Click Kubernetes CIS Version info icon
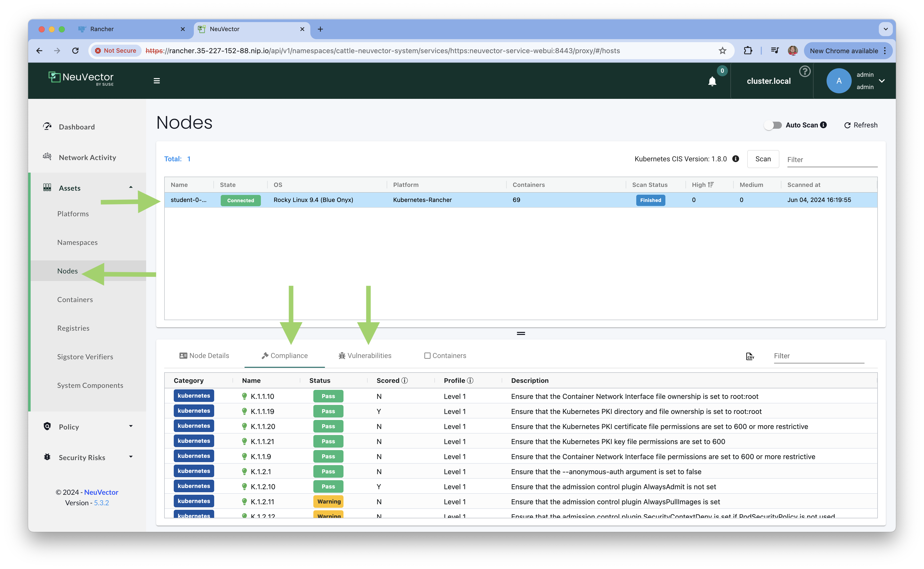The width and height of the screenshot is (924, 569). [735, 159]
